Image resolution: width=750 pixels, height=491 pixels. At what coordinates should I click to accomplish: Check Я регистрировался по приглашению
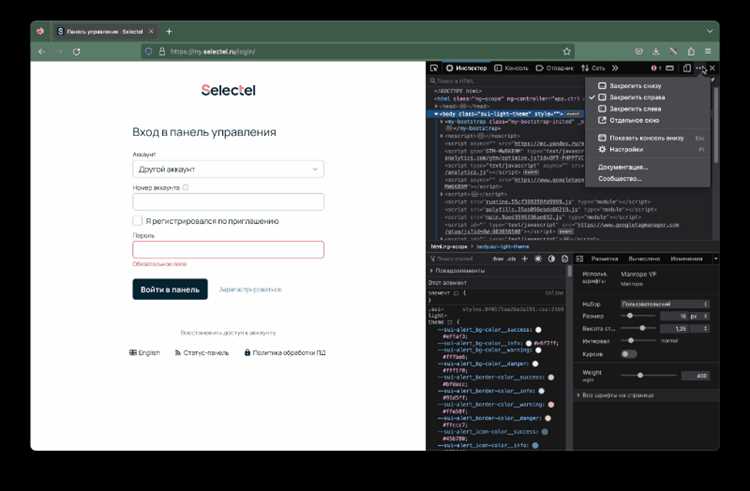coord(137,220)
